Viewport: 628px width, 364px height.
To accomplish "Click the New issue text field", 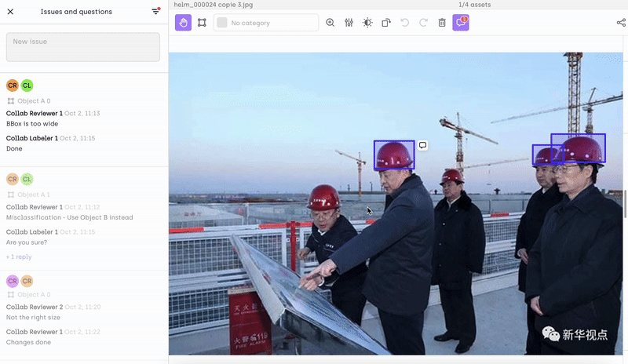I will pyautogui.click(x=83, y=47).
